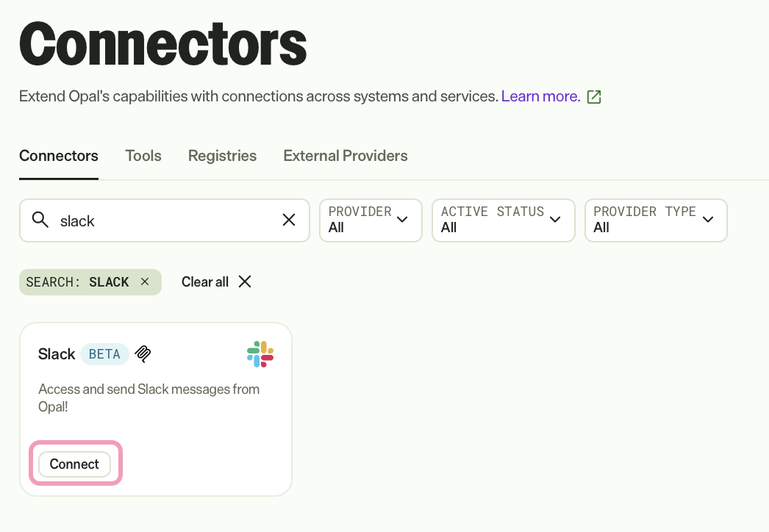Click the BETA badge on Slack card
Screen dimensions: 769x532
pos(104,354)
